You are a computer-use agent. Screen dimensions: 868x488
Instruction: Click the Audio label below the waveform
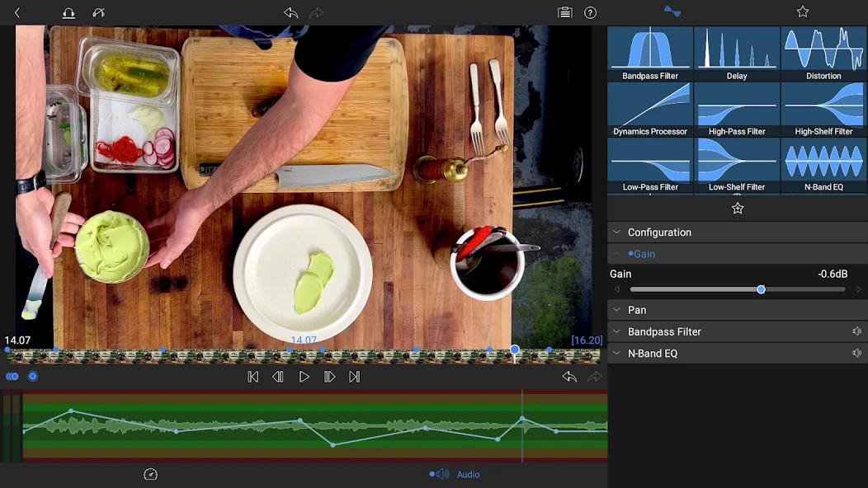click(468, 474)
